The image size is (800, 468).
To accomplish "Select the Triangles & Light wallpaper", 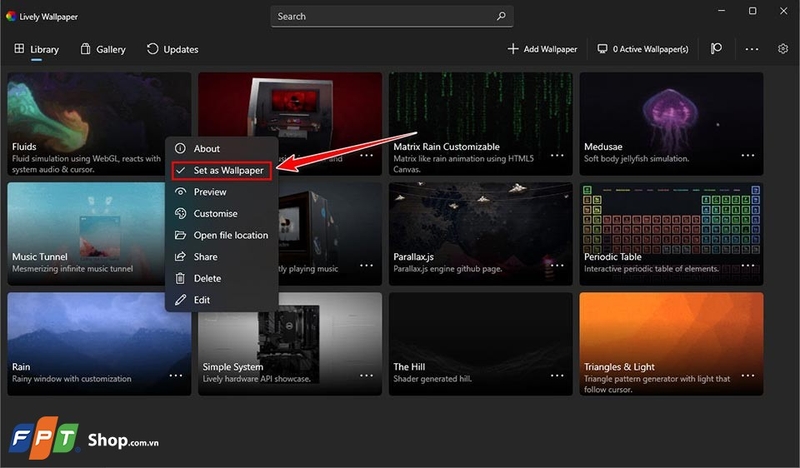I will 671,343.
